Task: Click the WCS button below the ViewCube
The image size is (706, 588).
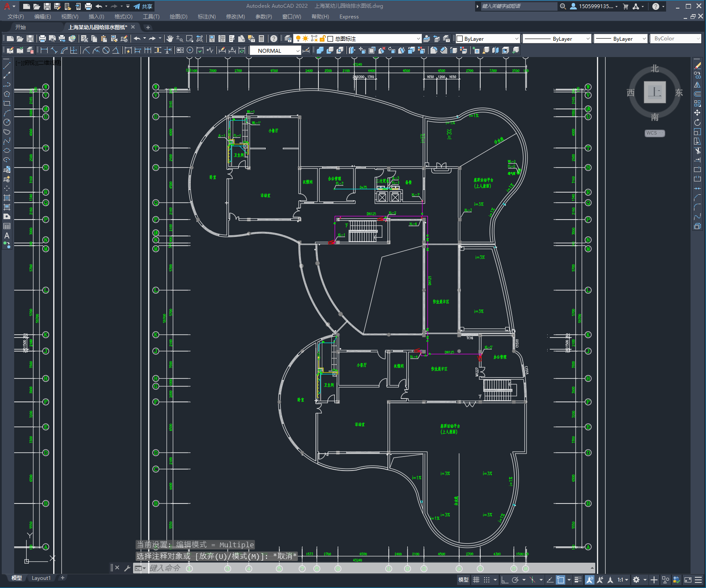Action: click(654, 133)
